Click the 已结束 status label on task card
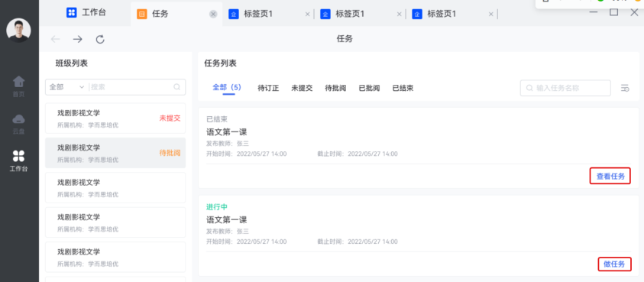The width and height of the screenshot is (644, 282). click(217, 119)
